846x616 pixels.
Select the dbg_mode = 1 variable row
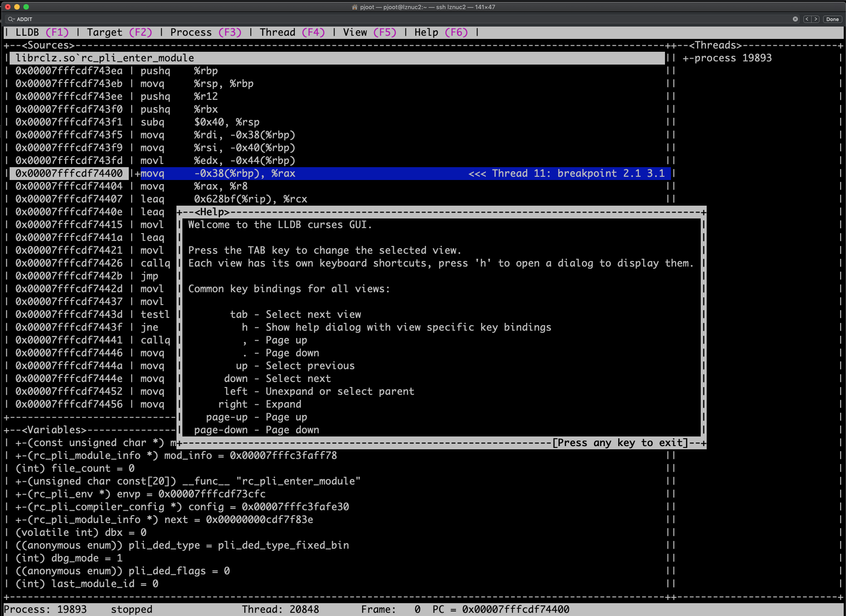[69, 558]
